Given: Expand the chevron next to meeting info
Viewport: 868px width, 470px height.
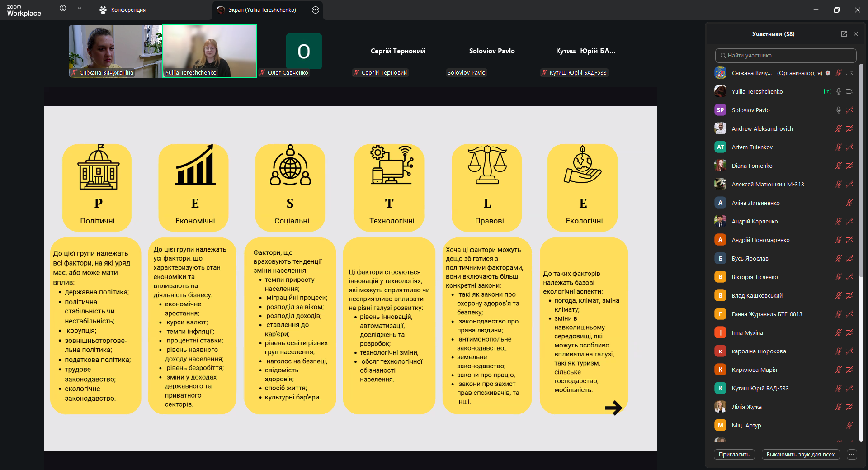Looking at the screenshot, I should click(x=80, y=9).
